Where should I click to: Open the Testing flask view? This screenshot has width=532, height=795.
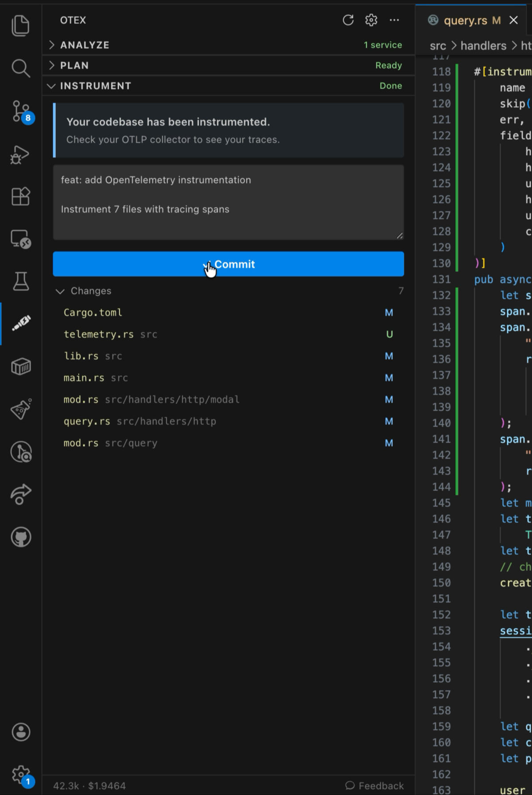(x=20, y=281)
